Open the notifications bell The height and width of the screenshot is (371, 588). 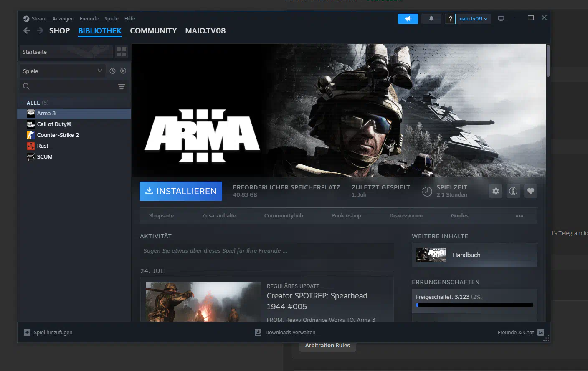431,19
